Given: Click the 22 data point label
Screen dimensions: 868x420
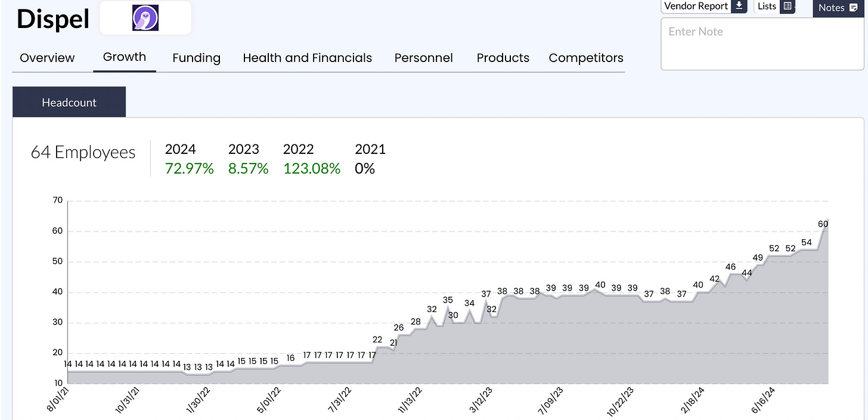Looking at the screenshot, I should 377,339.
